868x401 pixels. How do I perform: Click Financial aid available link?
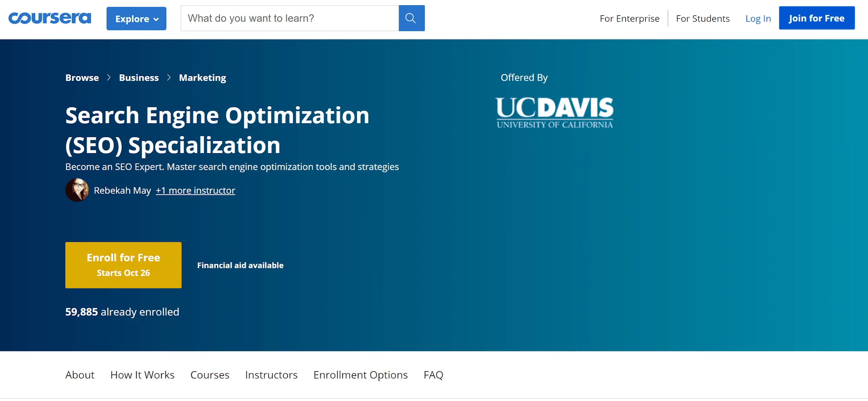(240, 265)
